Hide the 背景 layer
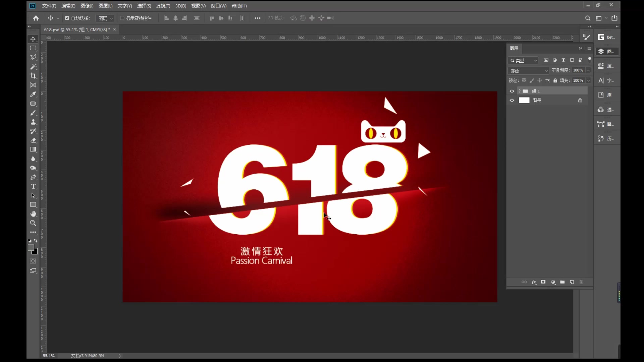This screenshot has width=644, height=362. 512,100
